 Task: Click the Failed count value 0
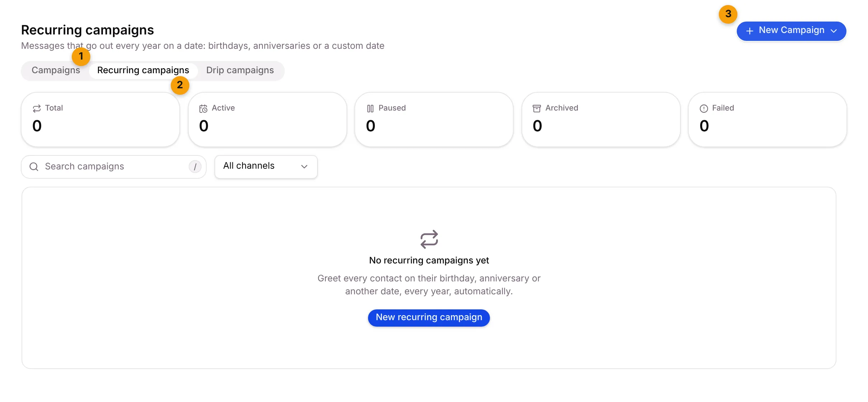(x=704, y=126)
